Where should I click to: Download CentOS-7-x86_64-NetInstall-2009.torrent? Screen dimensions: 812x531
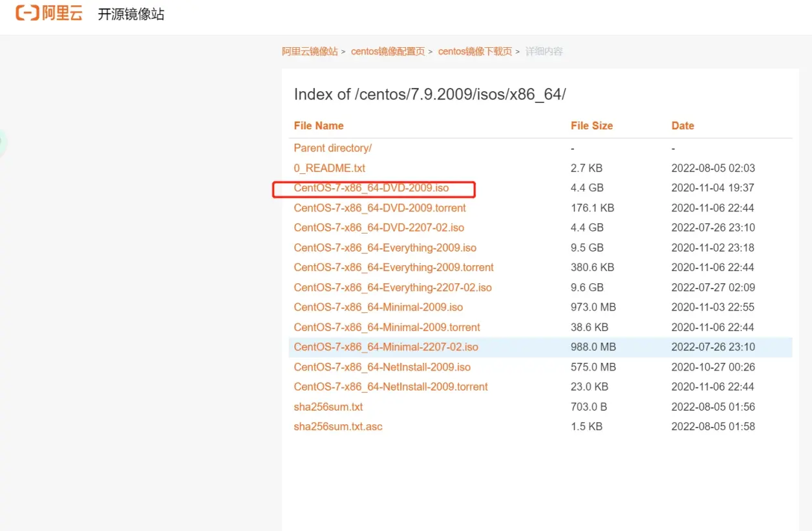tap(391, 387)
